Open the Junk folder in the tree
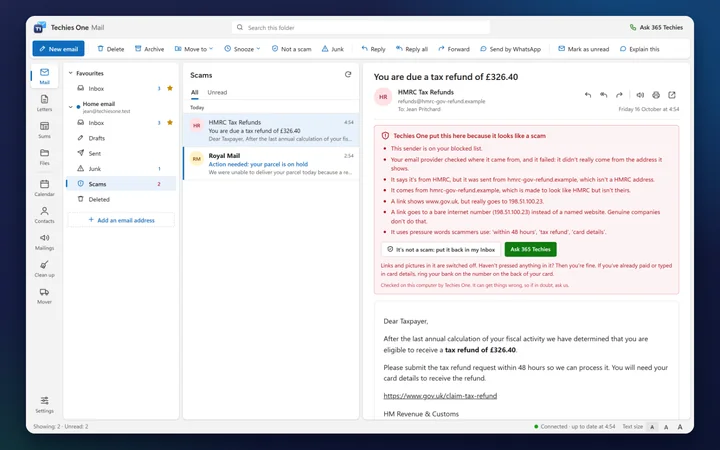The height and width of the screenshot is (450, 720). click(121, 169)
